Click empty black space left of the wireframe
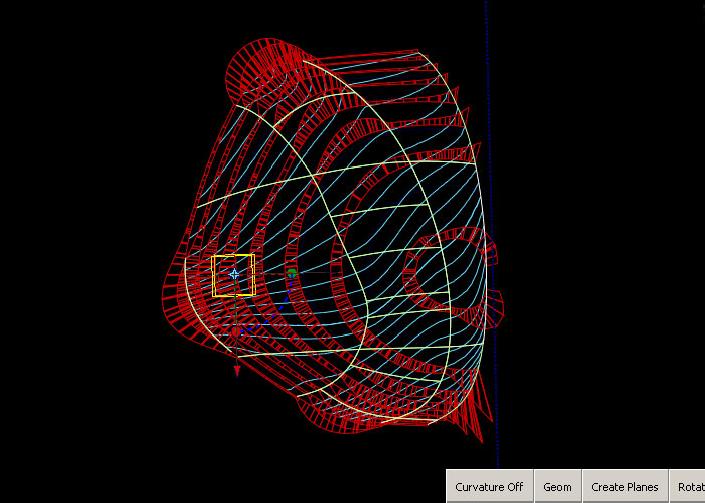 (80, 270)
